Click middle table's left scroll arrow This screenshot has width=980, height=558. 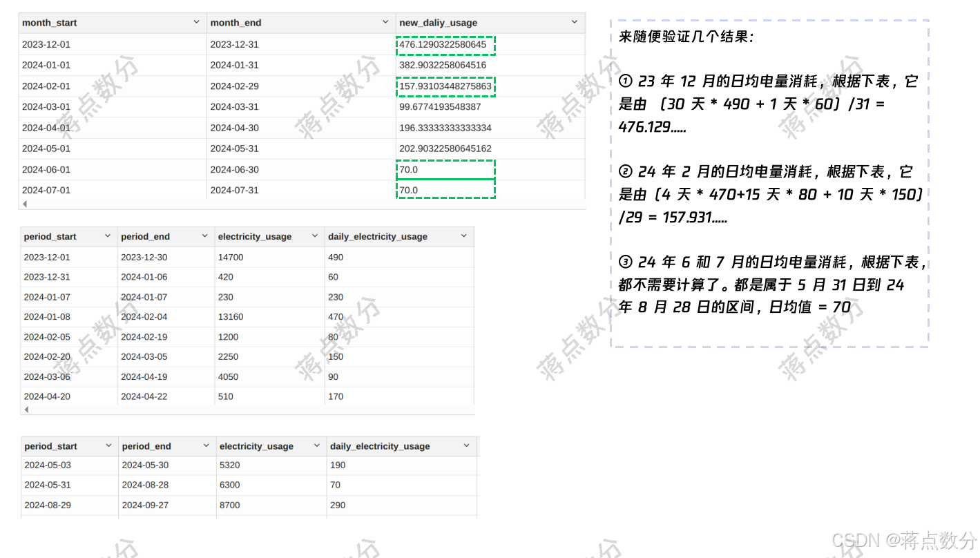(x=26, y=410)
